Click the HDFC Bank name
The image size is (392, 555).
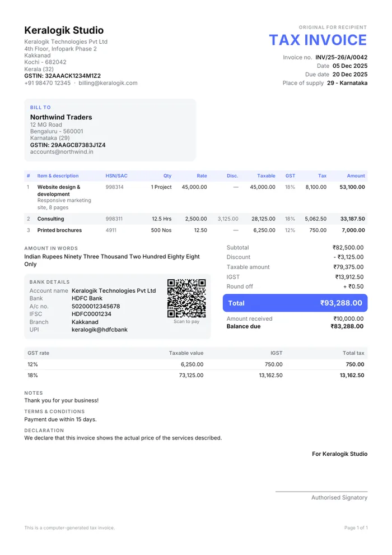point(87,298)
